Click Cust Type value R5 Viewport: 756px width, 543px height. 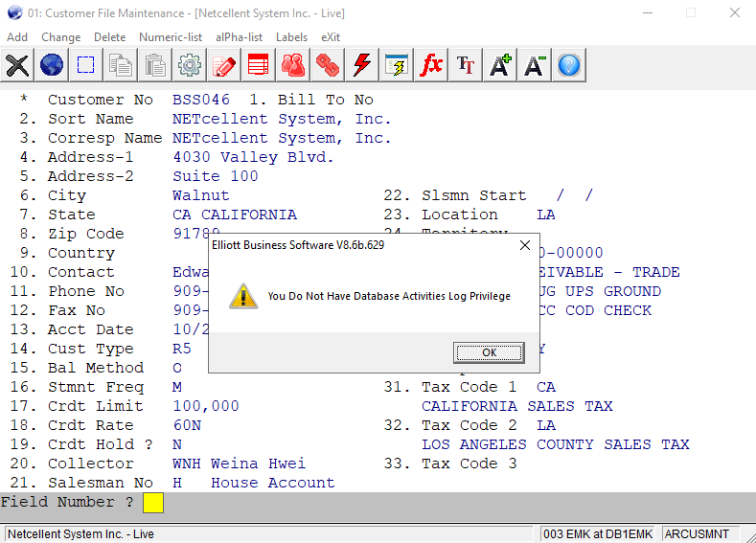pyautogui.click(x=182, y=349)
